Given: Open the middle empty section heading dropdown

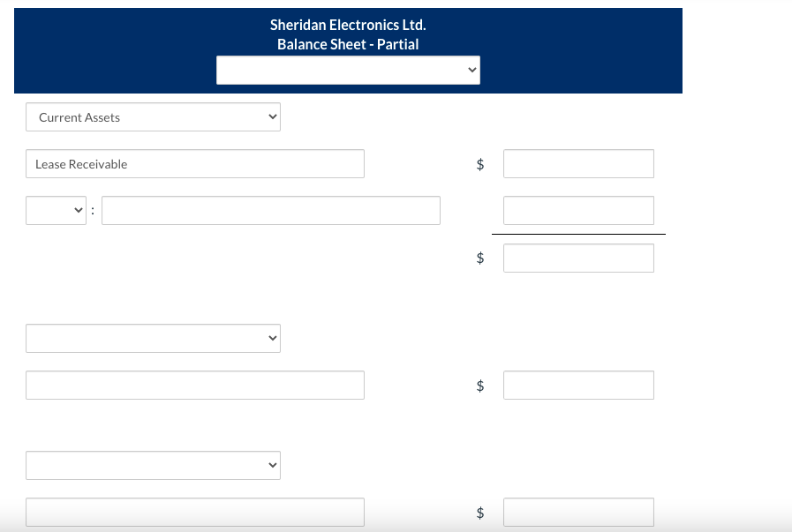Looking at the screenshot, I should pyautogui.click(x=153, y=338).
